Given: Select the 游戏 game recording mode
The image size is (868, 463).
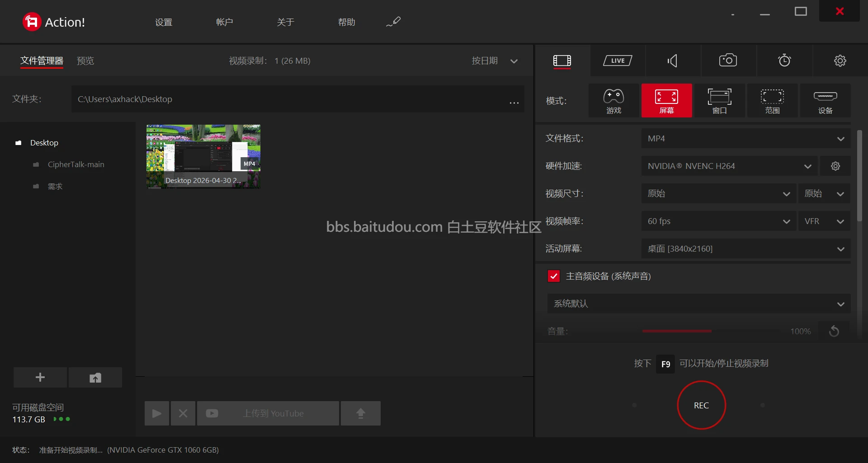Looking at the screenshot, I should tap(613, 101).
